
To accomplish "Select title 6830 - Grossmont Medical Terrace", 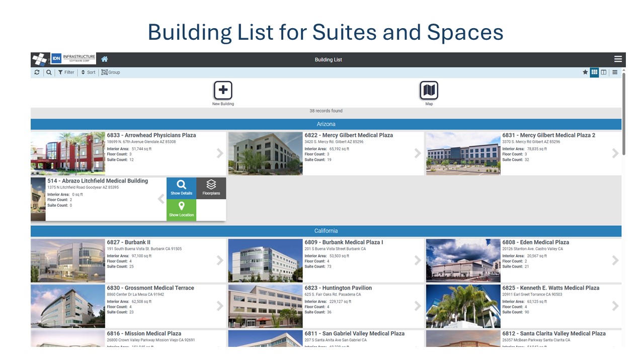I will [x=150, y=288].
